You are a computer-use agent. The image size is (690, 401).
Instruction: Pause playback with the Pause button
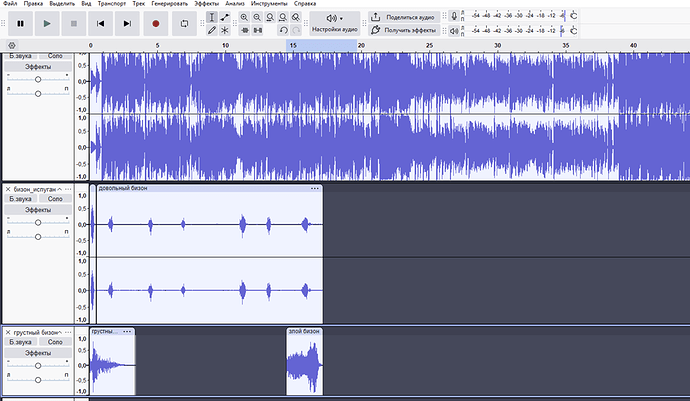click(20, 24)
